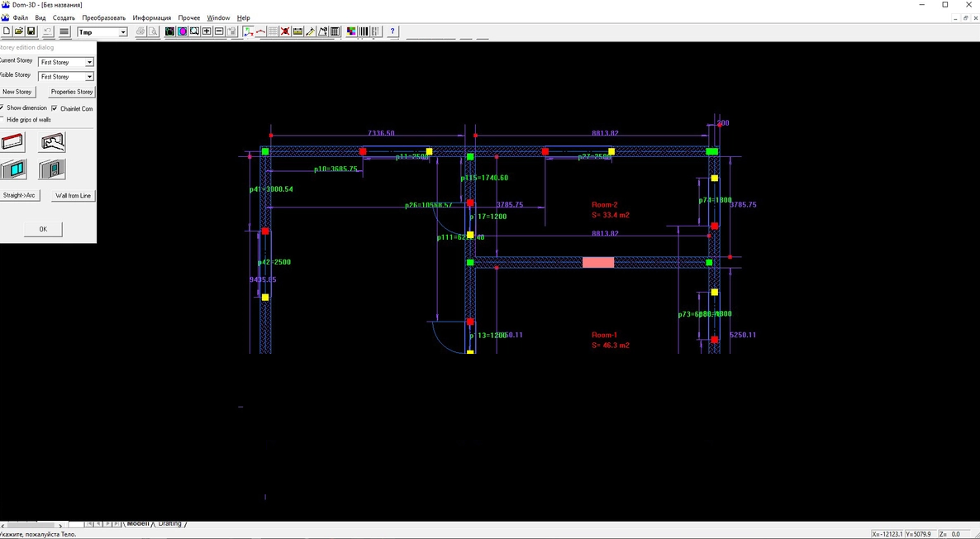Choose the insert window tool icon
980x539 pixels.
[x=13, y=169]
